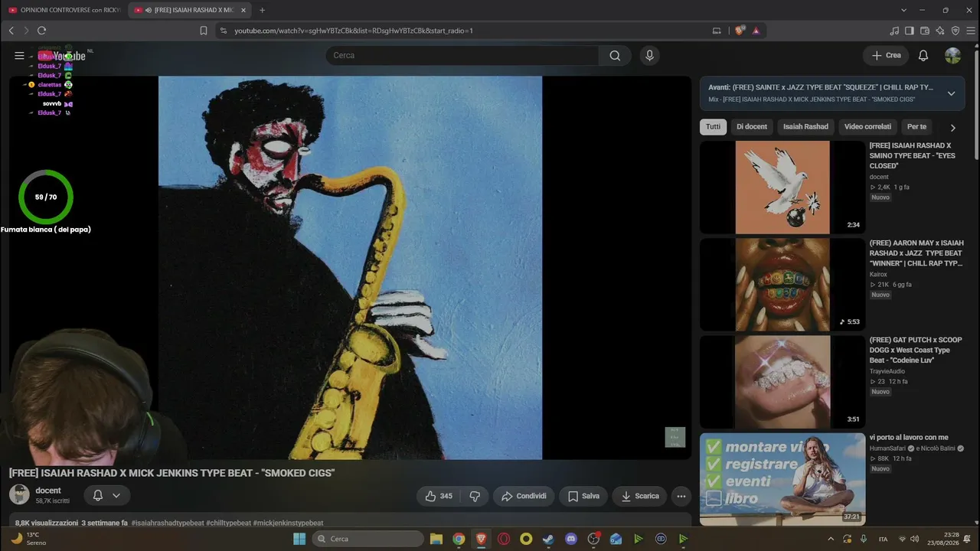This screenshot has height=551, width=980.
Task: Open the browser tab search dropdown
Action: pyautogui.click(x=903, y=10)
